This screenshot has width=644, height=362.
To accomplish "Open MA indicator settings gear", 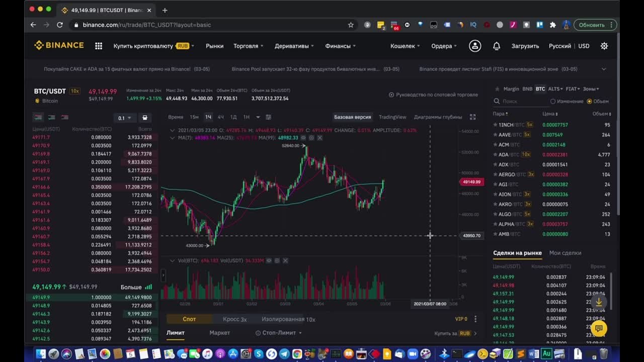I will tap(311, 138).
